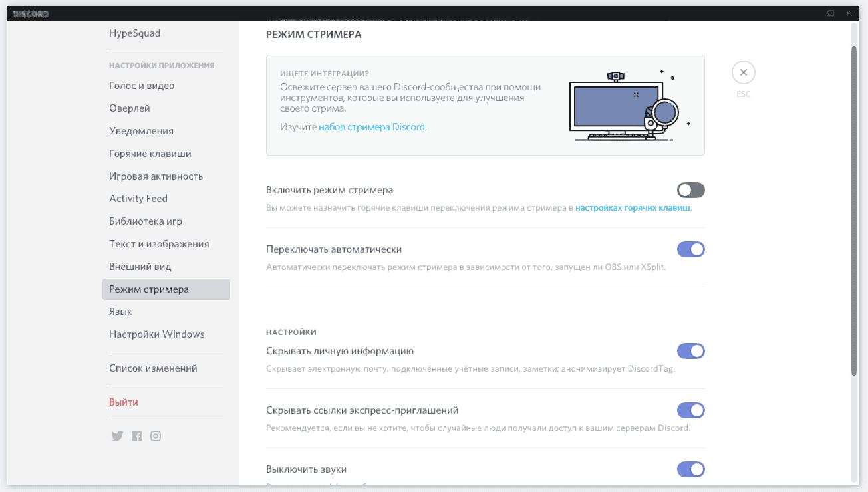
Task: Open "Настройки Windows" section
Action: [x=166, y=334]
